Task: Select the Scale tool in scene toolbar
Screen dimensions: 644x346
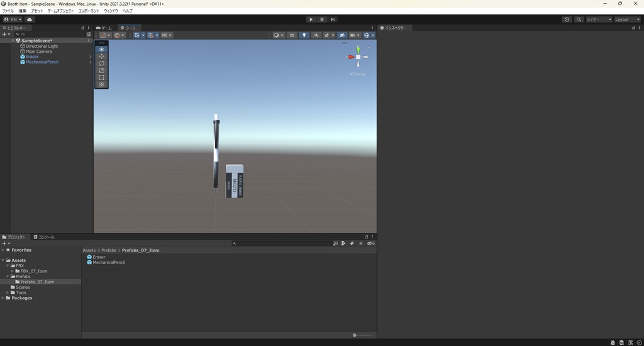Action: point(101,70)
